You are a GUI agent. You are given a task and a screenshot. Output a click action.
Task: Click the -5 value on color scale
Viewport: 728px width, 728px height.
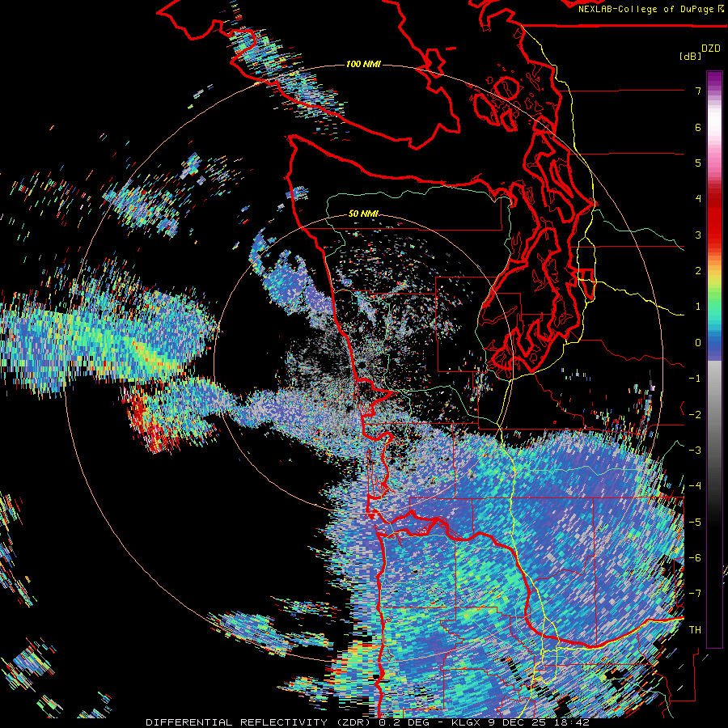click(x=695, y=523)
